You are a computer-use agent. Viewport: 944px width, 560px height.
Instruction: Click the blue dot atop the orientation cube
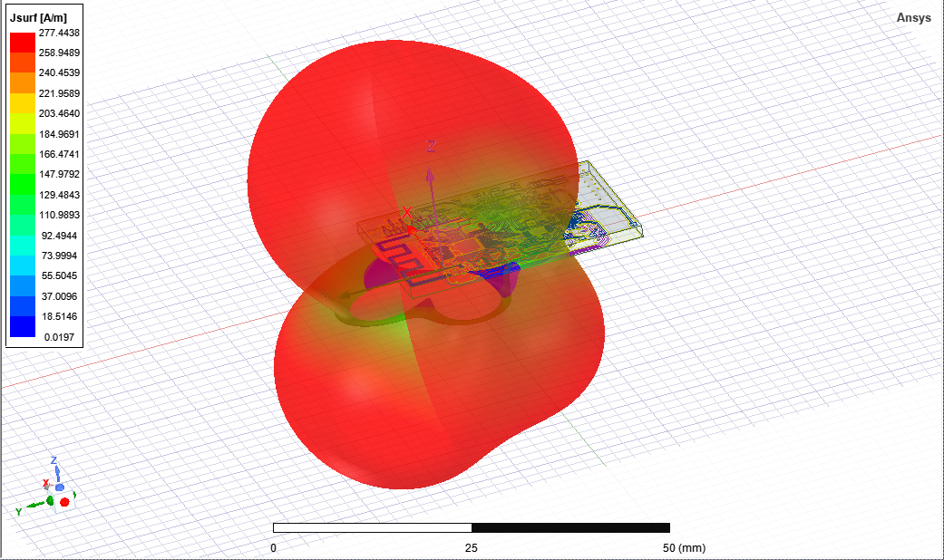[59, 488]
